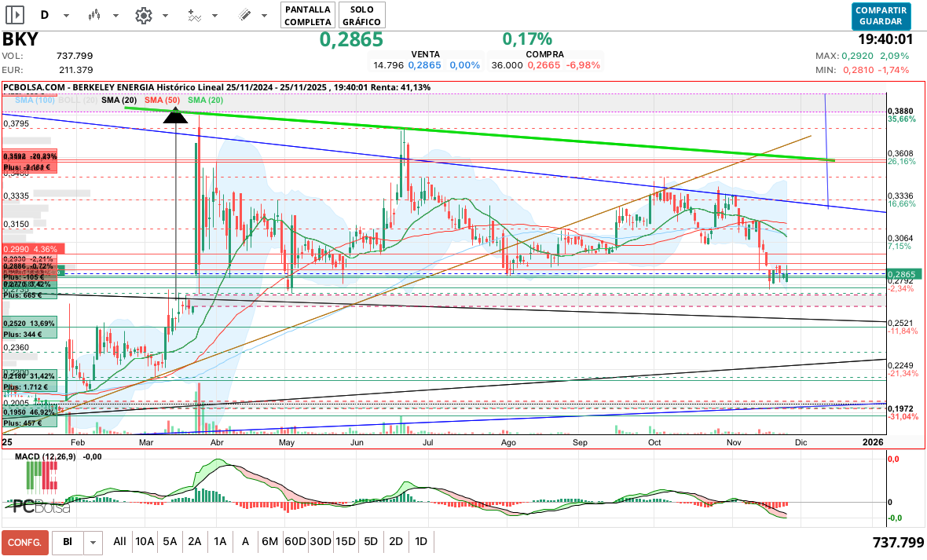Click the VENTA price 0,2865
Viewport: 927px width, 560px height.
pyautogui.click(x=424, y=65)
